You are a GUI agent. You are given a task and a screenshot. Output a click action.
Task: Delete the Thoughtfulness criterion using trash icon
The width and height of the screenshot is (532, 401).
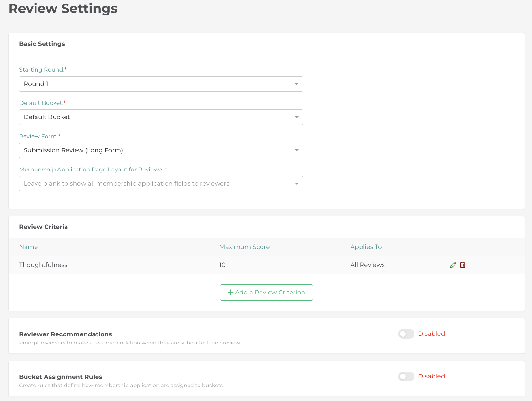463,265
